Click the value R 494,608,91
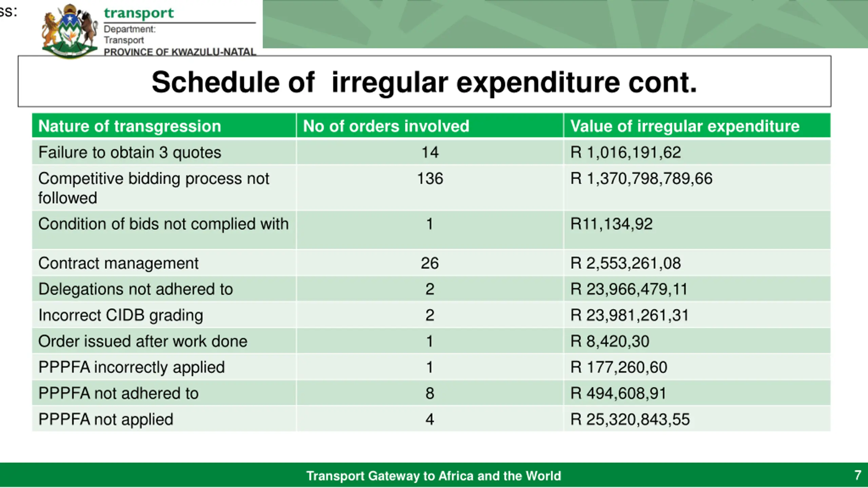Screen dimensions: 868x488 pyautogui.click(x=618, y=393)
